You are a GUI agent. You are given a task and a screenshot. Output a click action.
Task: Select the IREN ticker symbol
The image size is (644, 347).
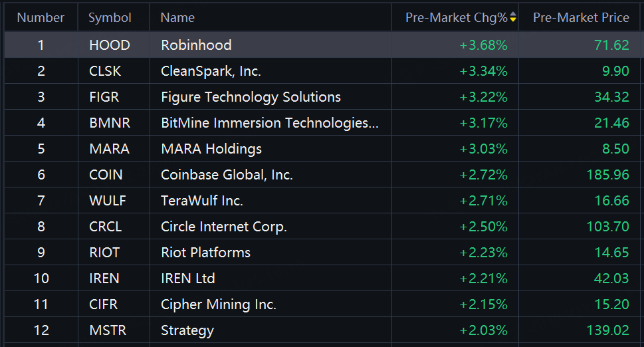[106, 279]
